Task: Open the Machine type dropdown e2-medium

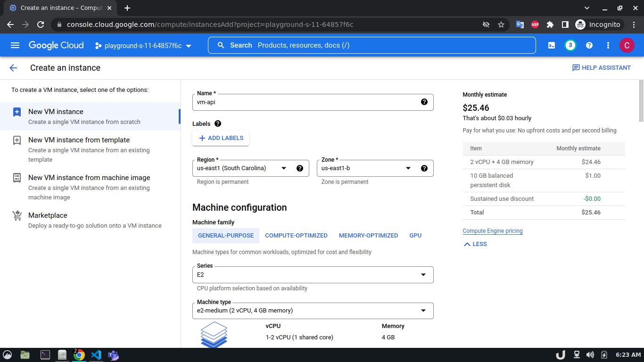Action: pos(313,311)
